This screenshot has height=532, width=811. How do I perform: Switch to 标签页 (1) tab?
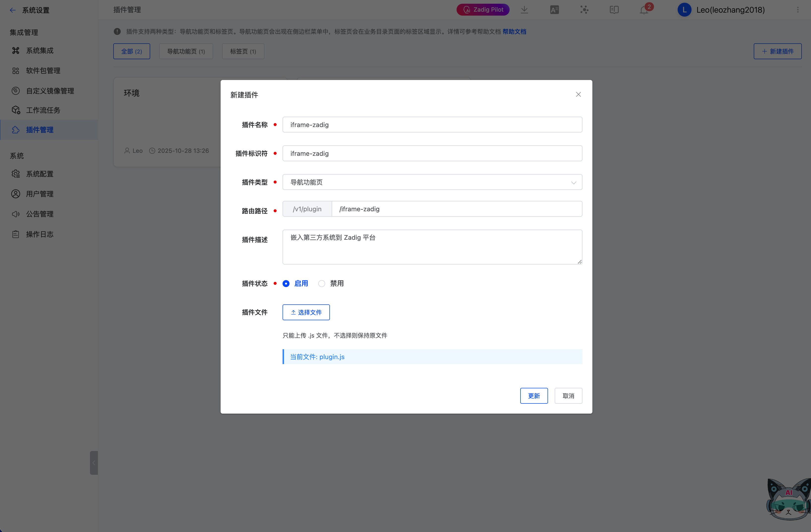point(243,52)
